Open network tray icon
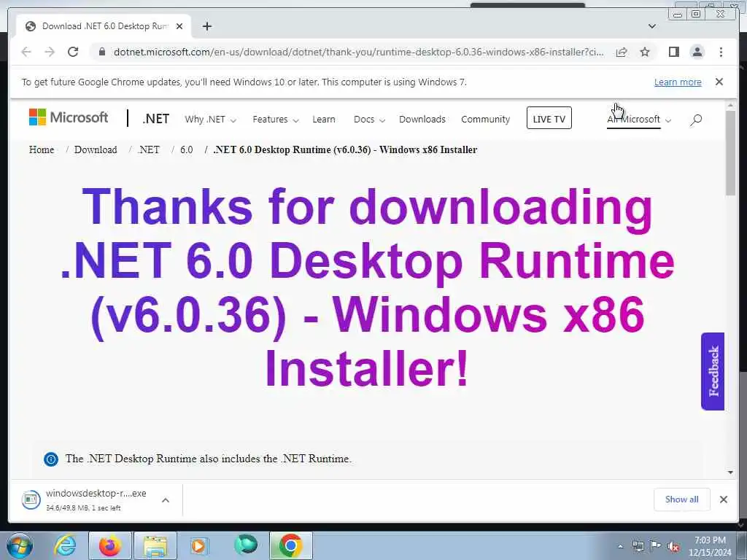Image resolution: width=747 pixels, height=560 pixels. tap(638, 546)
